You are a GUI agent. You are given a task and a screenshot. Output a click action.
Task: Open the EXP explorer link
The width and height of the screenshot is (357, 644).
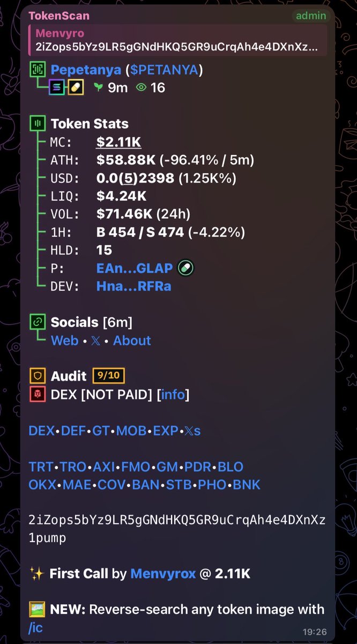[165, 430]
